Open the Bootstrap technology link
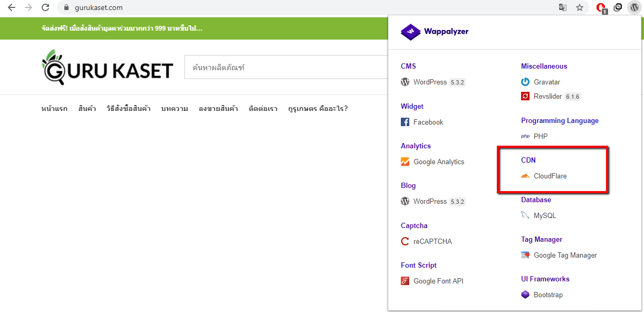The height and width of the screenshot is (312, 644). coord(548,295)
